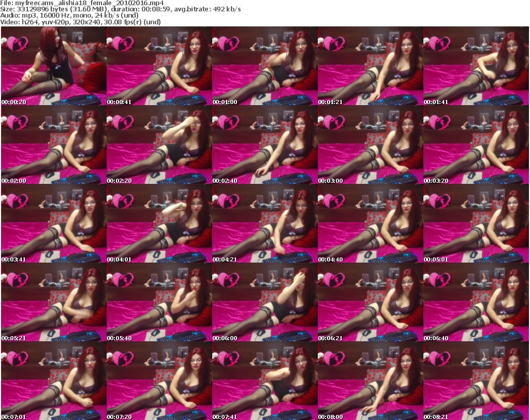Select the thumbnail stamped 00:02:00

[54, 144]
